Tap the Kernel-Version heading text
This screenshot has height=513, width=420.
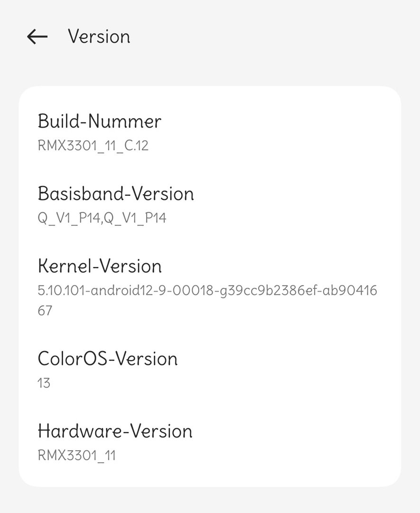(100, 266)
